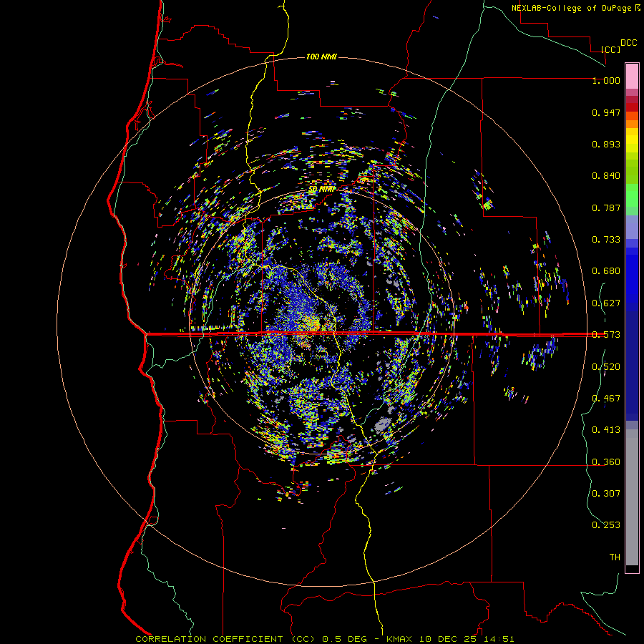Click the 0.893 scale value

tap(606, 144)
